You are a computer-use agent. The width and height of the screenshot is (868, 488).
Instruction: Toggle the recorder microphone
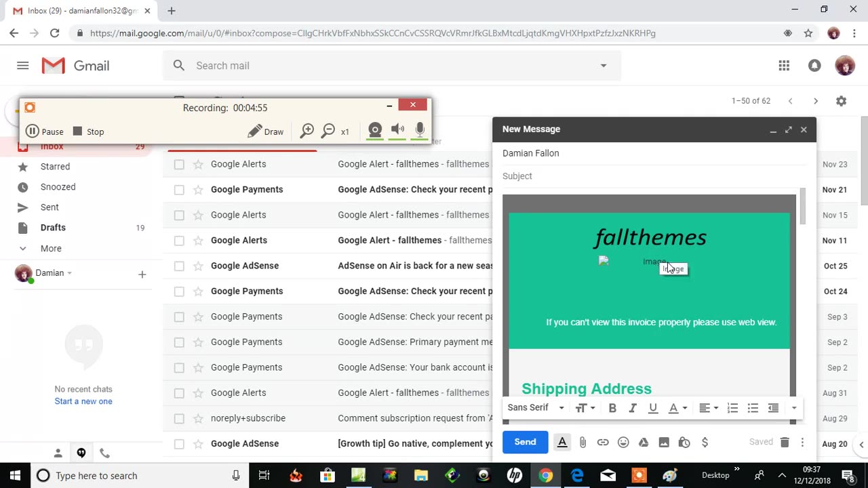(420, 130)
